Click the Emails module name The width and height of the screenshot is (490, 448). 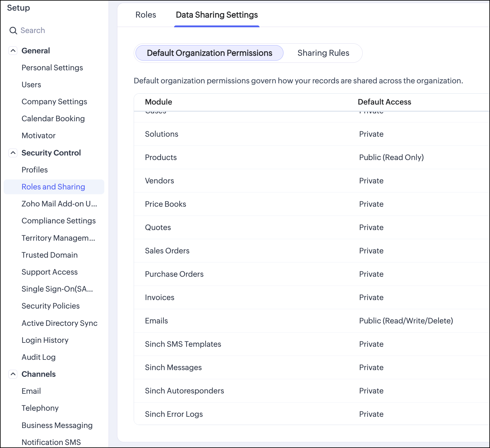156,321
